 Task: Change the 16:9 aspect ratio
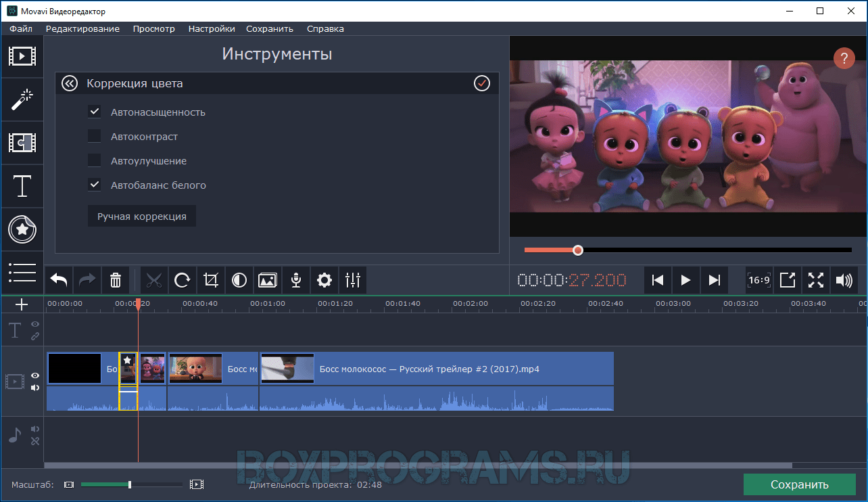759,279
